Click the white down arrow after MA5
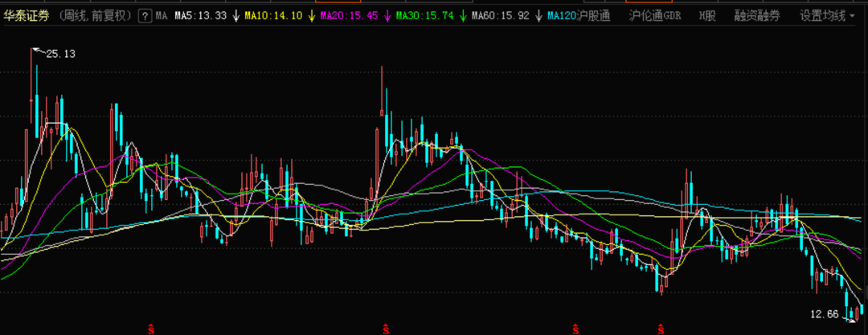Screen dimensions: 868x335 click(x=235, y=16)
